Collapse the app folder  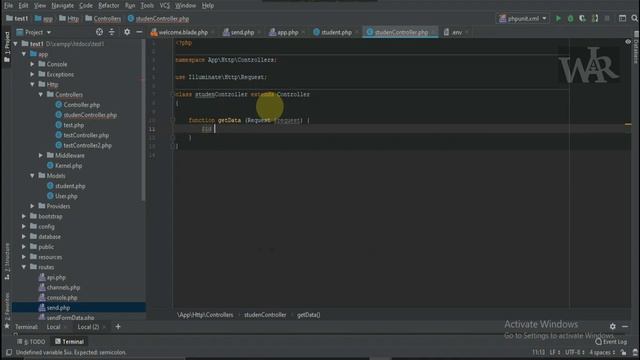click(x=24, y=54)
